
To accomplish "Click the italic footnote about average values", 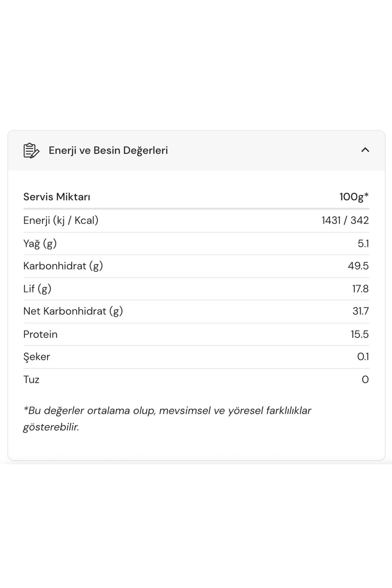I will (x=167, y=419).
